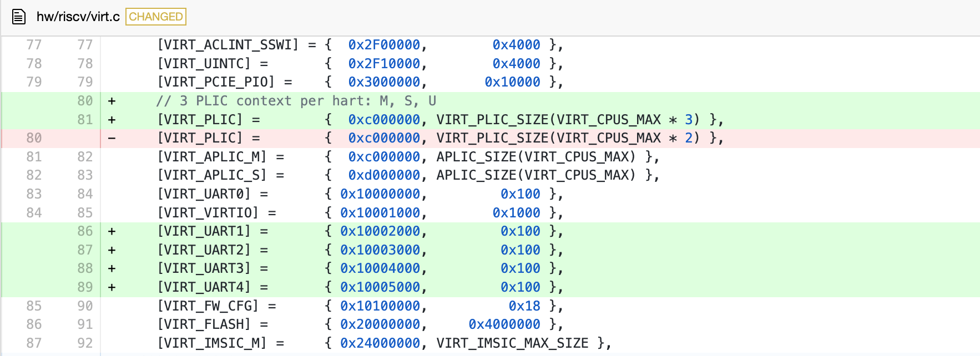Select new line number 86
Screen dimensions: 980x356
point(85,231)
